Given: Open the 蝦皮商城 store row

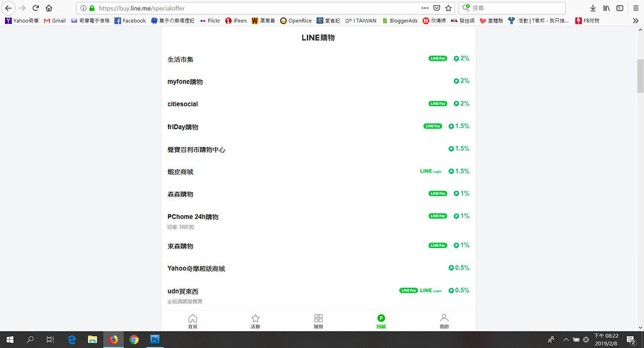Looking at the screenshot, I should click(318, 171).
